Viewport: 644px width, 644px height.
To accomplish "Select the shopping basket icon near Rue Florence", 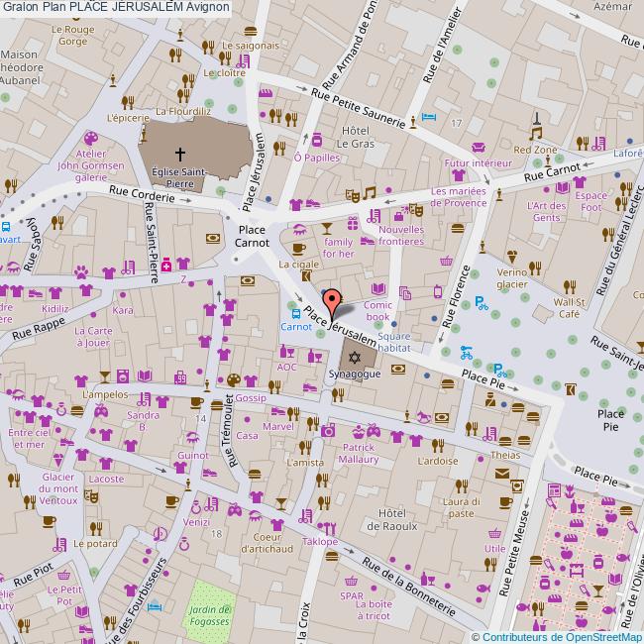I will [x=447, y=262].
